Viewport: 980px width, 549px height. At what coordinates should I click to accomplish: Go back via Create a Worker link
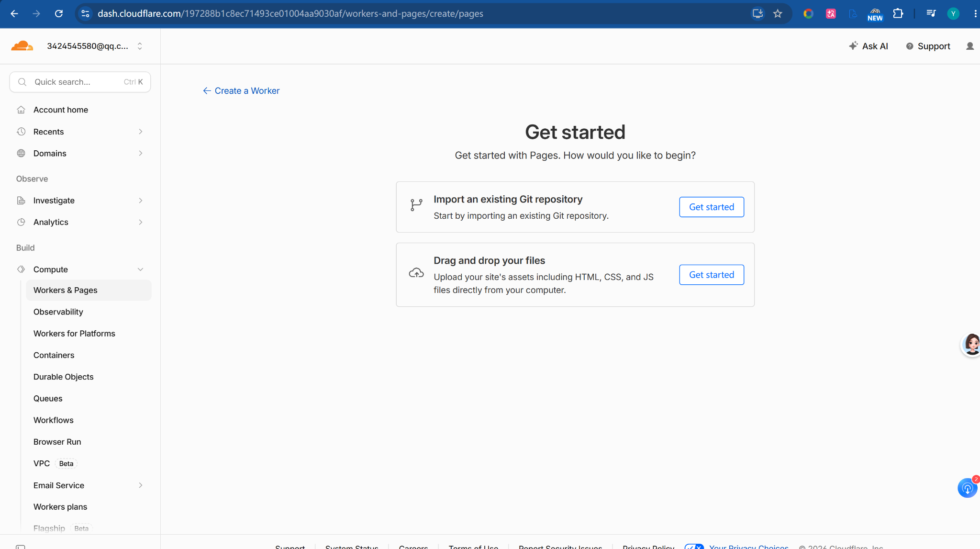click(x=241, y=90)
